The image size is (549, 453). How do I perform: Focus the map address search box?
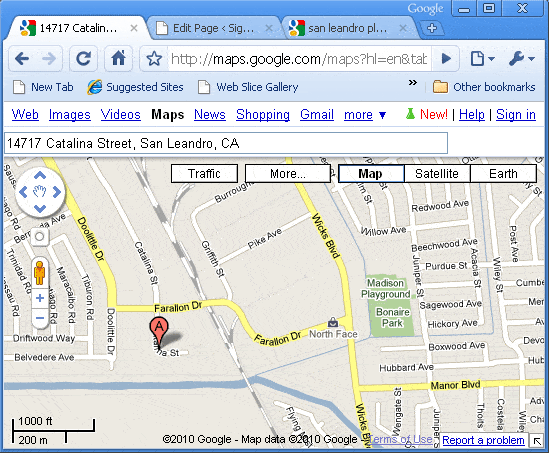pos(226,143)
